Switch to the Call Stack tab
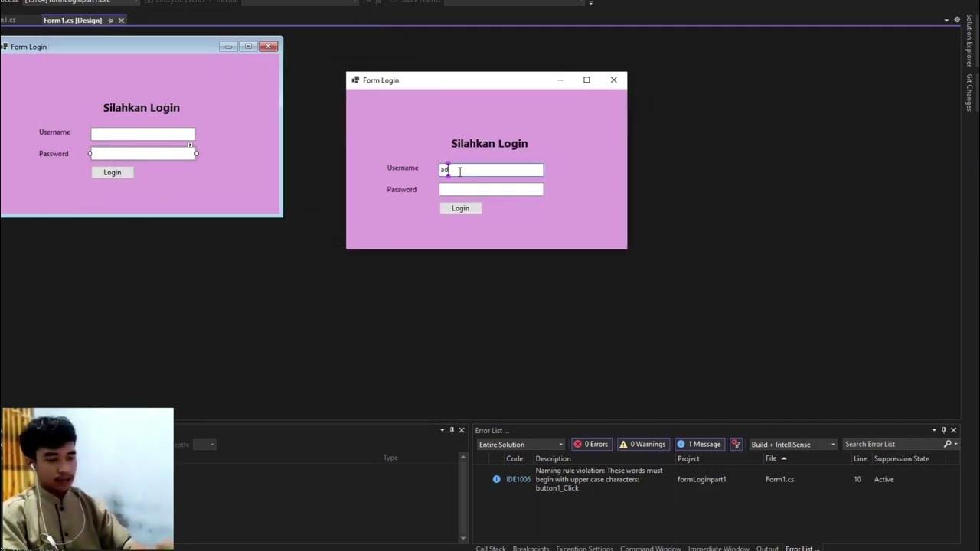980x551 pixels. (x=491, y=547)
